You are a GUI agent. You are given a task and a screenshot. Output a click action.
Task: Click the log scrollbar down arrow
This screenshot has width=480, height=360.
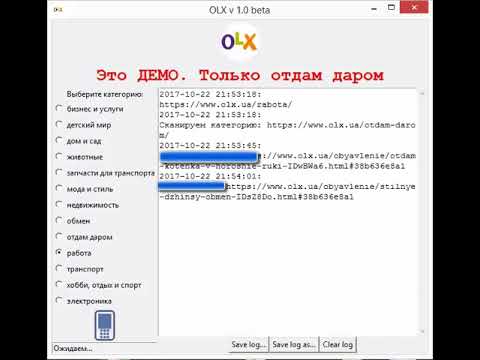pos(422,331)
